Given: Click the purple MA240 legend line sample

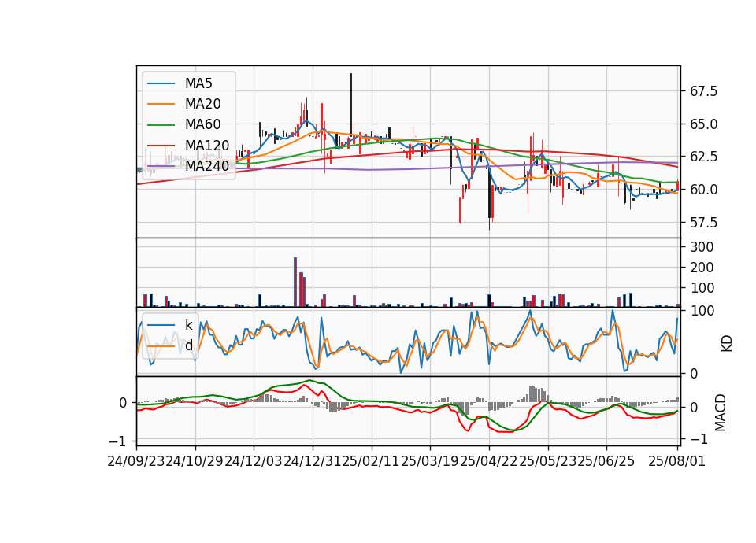Looking at the screenshot, I should pyautogui.click(x=161, y=167).
